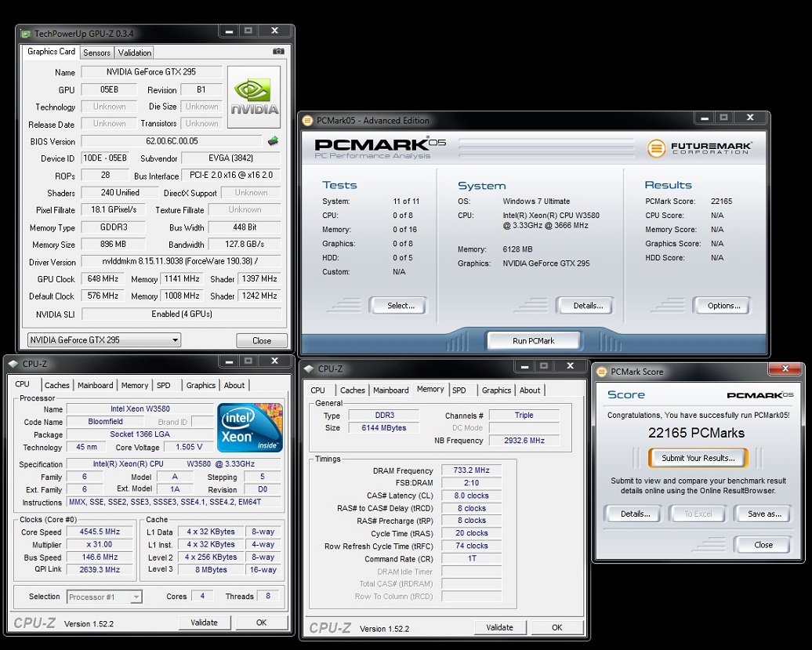Click the Driver Version field in GPU-Z
This screenshot has height=650, width=812.
tap(181, 262)
